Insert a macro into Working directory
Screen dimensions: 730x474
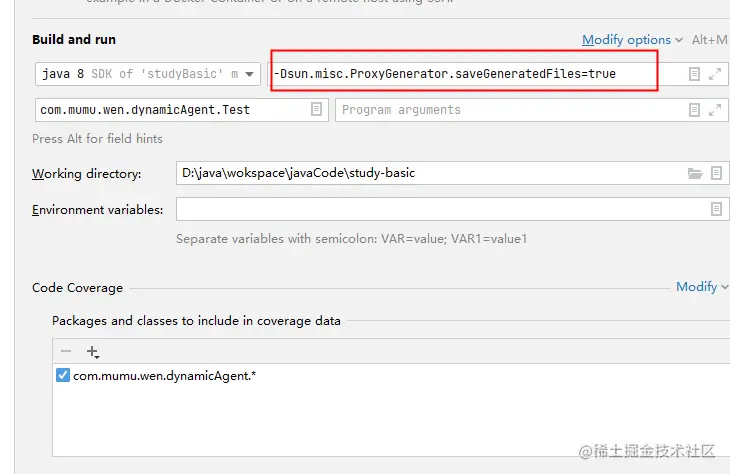point(716,173)
